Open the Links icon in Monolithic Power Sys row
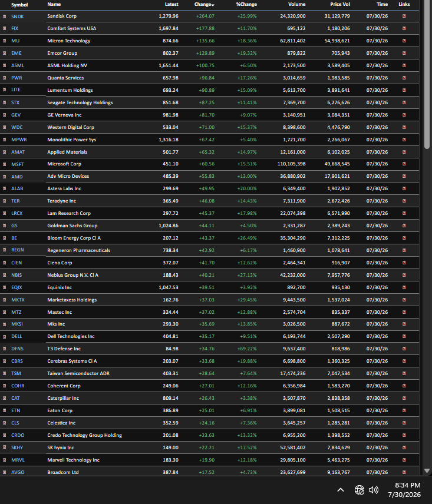Screen dimensions: 432x504 [x=404, y=140]
